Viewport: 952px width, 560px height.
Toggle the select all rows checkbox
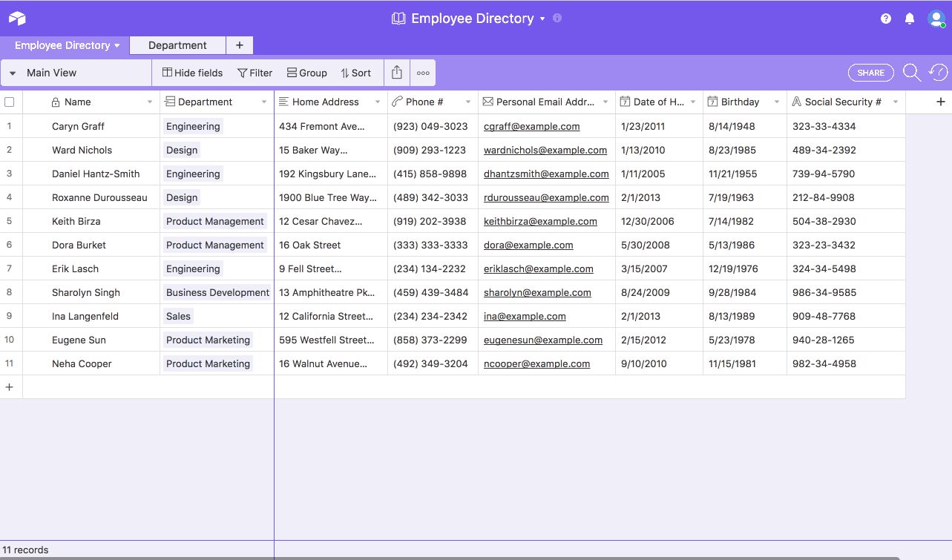[10, 102]
